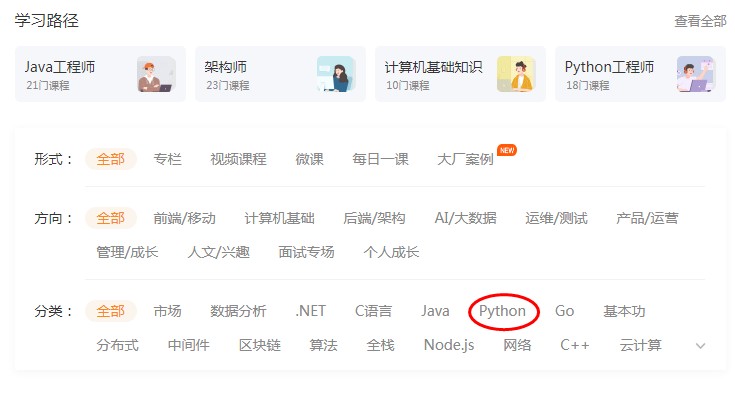Filter by 大厂案例 format
Viewport: 735px width, 402px height.
click(465, 159)
